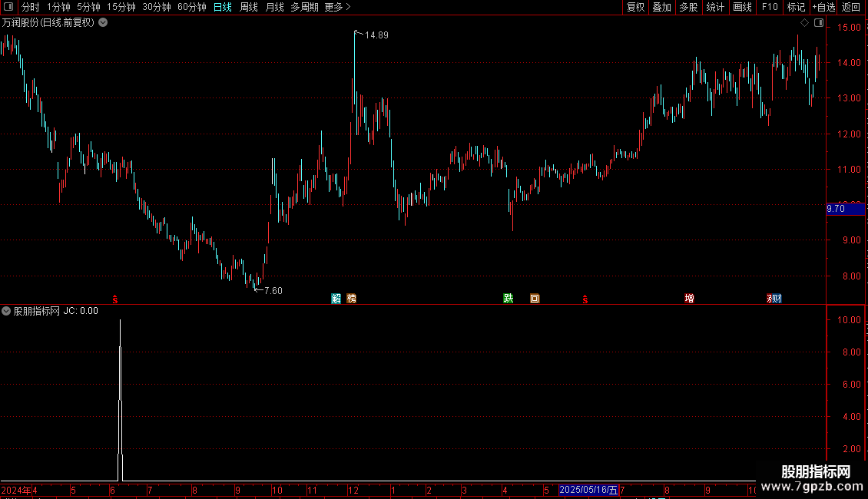The height and width of the screenshot is (499, 868).
Task: Click the 2025/05/16/五 date label
Action: (588, 490)
